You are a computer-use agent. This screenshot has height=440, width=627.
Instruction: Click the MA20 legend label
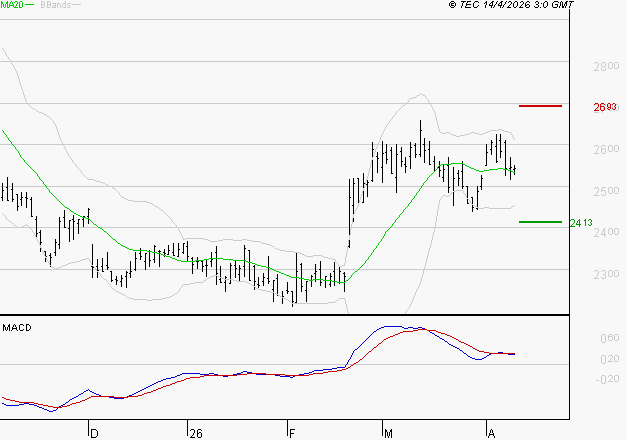click(x=14, y=6)
